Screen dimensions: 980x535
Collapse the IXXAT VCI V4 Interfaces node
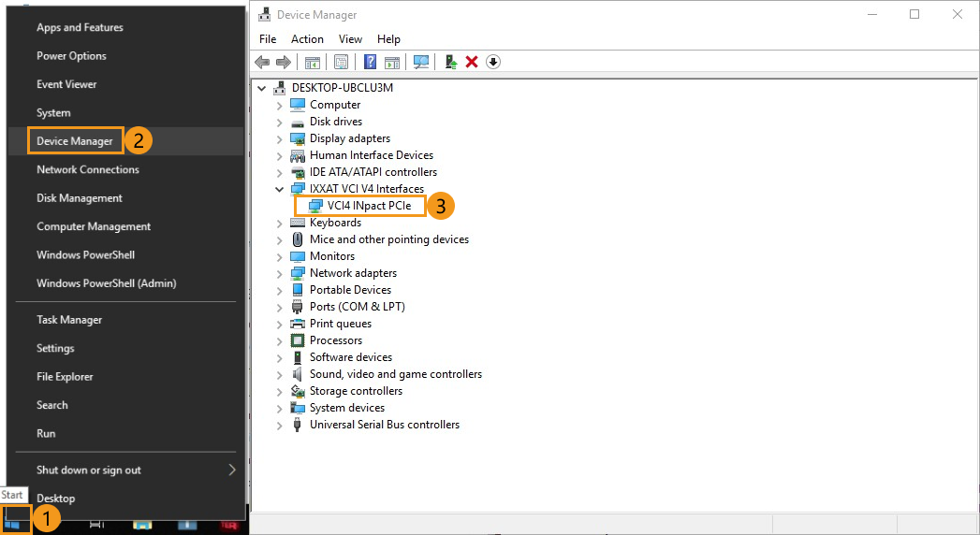point(279,189)
